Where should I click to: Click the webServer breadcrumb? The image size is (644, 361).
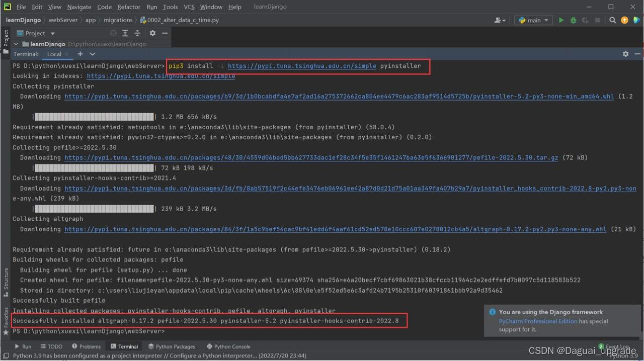pyautogui.click(x=63, y=20)
